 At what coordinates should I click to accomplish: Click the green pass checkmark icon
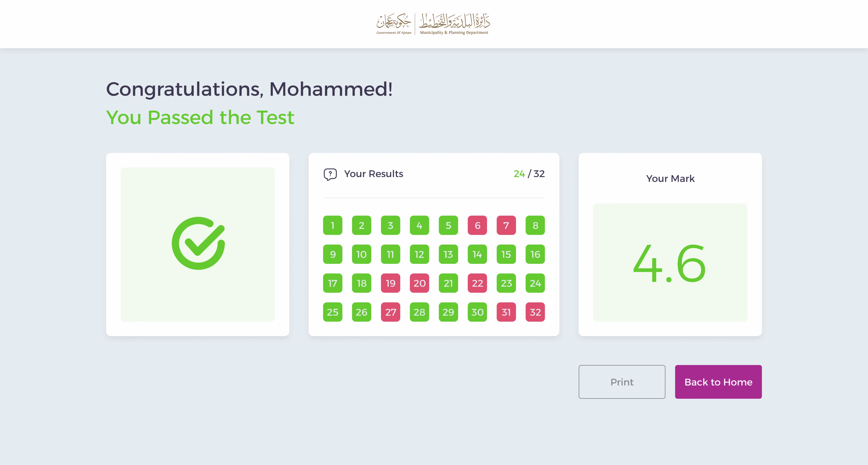point(198,244)
